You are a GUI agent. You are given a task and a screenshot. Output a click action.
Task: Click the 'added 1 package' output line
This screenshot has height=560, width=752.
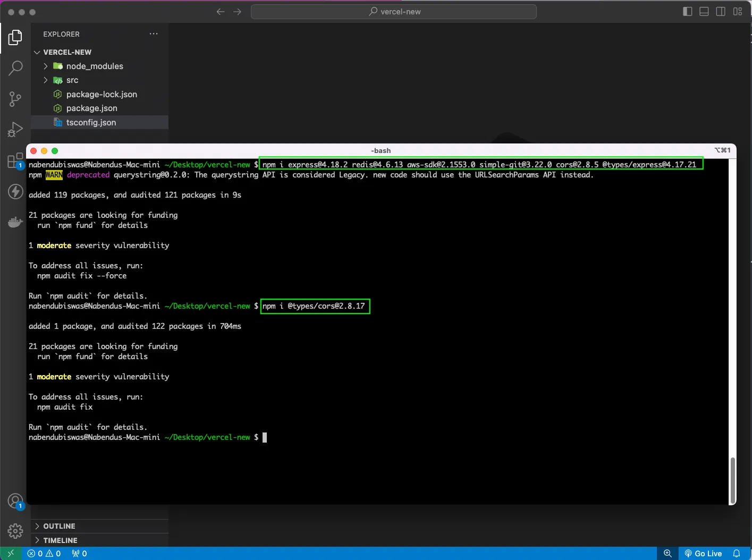pos(135,326)
